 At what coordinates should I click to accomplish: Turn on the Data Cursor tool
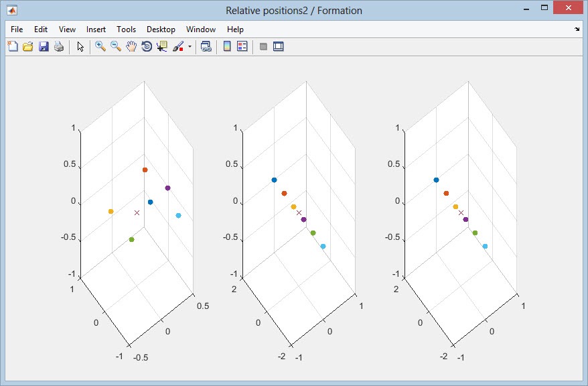162,46
